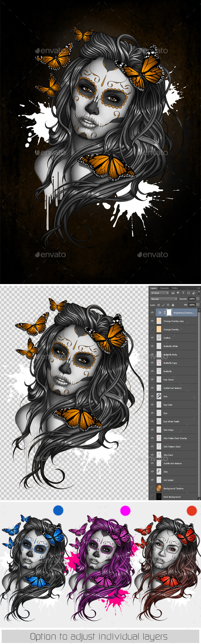Click the lock image pixels brush icon
Screen dimensions: 201x644
point(163,305)
